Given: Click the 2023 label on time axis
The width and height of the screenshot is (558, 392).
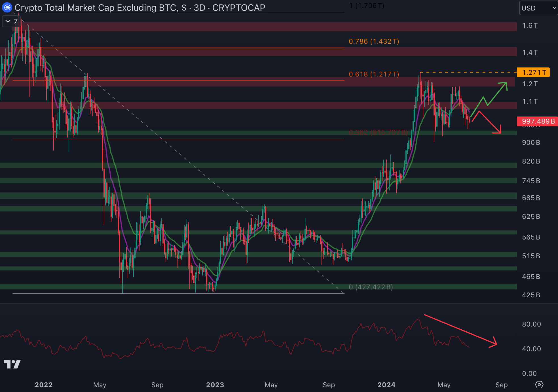Looking at the screenshot, I should (215, 385).
